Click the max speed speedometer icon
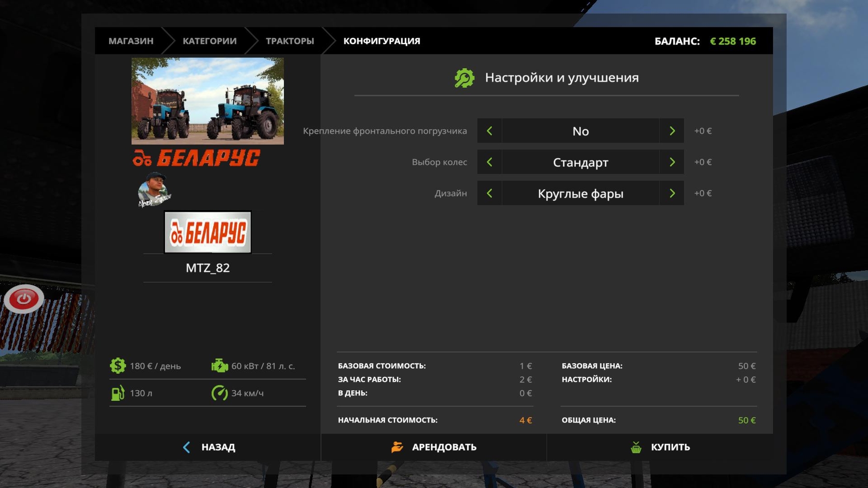The image size is (868, 488). tap(219, 393)
